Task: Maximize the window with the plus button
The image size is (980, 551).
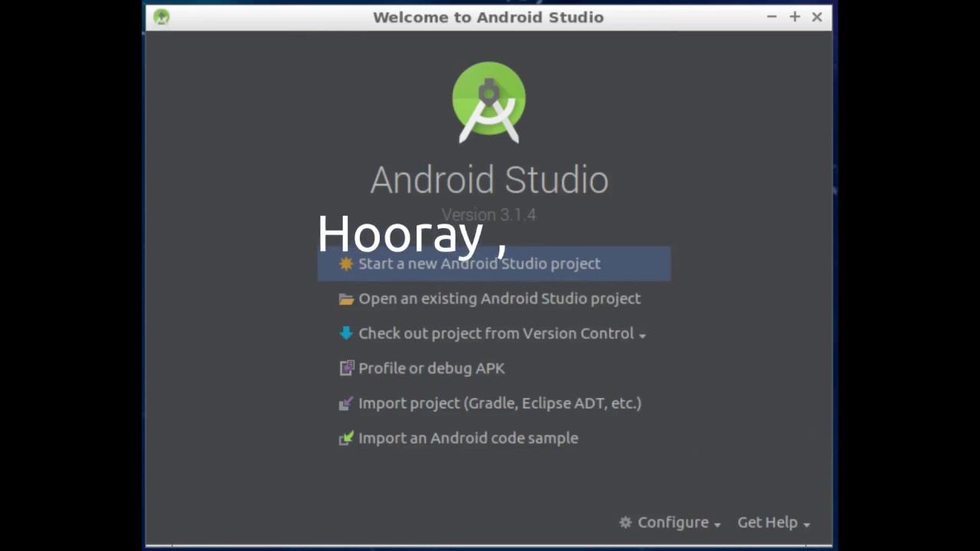Action: (795, 17)
